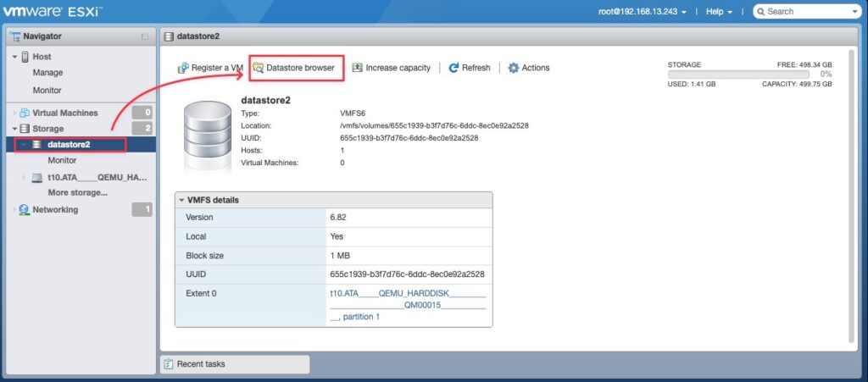Click Register a VM button
Image resolution: width=868 pixels, height=382 pixels.
pos(210,68)
